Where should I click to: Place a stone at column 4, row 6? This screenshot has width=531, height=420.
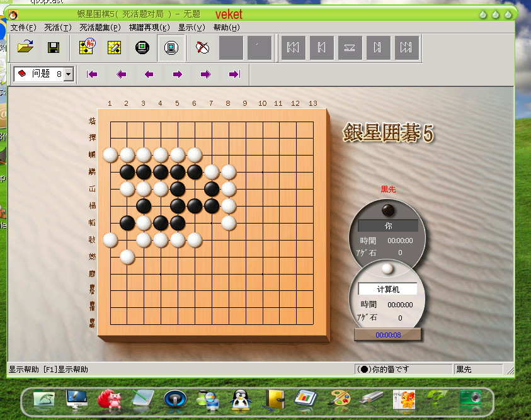161,206
